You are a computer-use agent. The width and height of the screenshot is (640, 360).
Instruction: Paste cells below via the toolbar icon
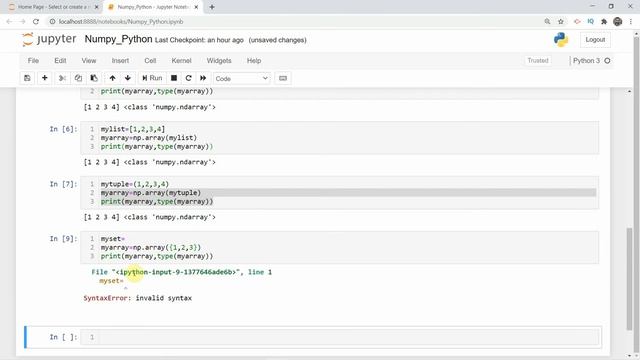(x=94, y=78)
